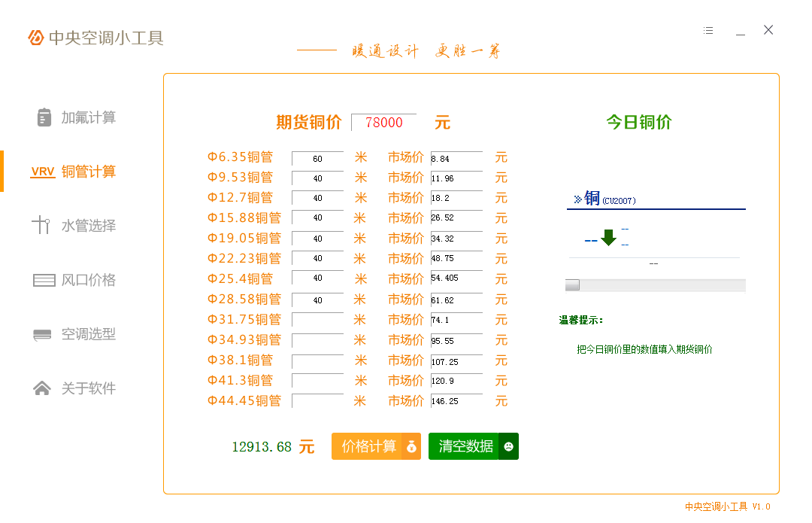Click the clipboard icon beside 加氟计算
This screenshot has width=812, height=523.
click(x=44, y=117)
